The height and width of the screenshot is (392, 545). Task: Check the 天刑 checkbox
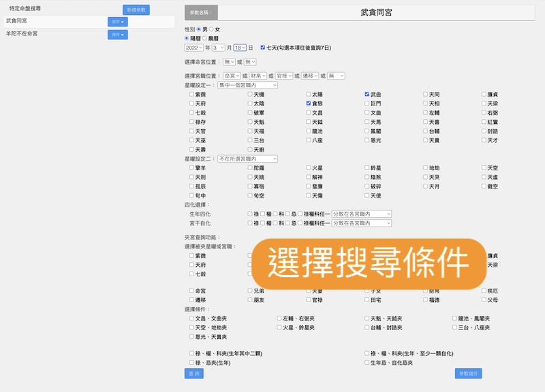tap(191, 177)
